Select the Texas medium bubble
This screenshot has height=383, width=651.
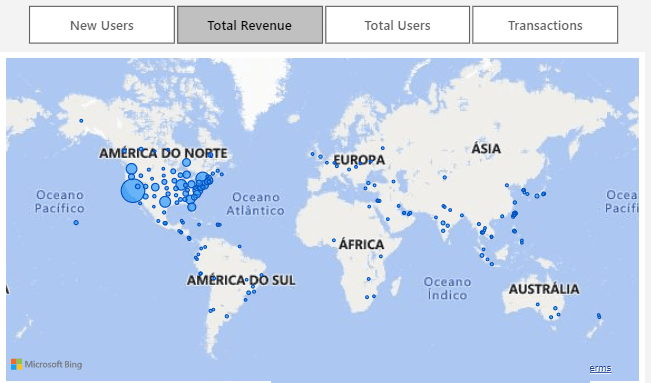[165, 202]
